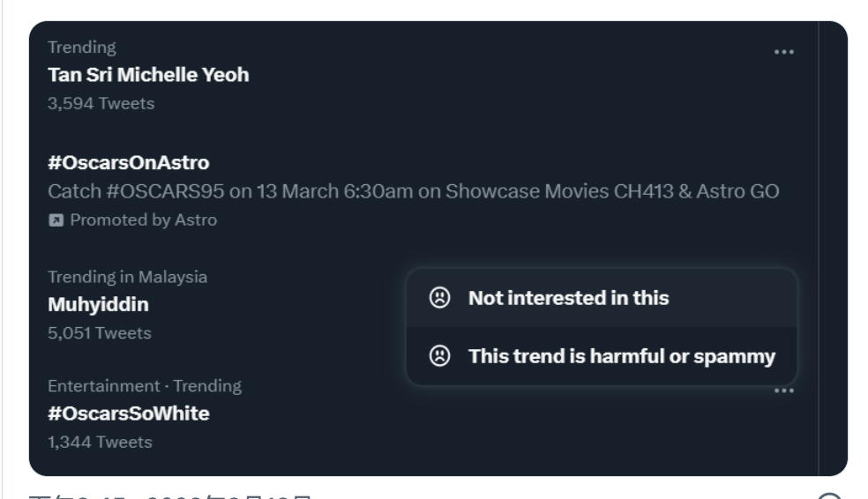Click the promoted arrow icon next to Astro
Screen dimensions: 868x499
tap(56, 220)
